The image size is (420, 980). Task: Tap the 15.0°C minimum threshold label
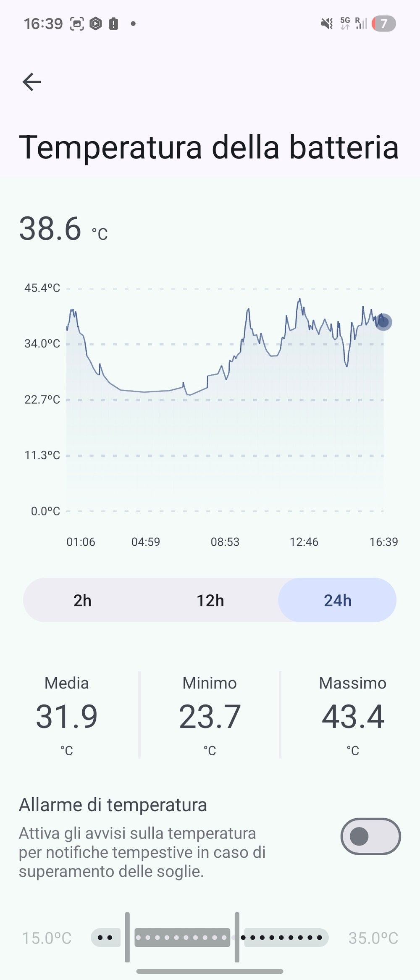tap(47, 938)
